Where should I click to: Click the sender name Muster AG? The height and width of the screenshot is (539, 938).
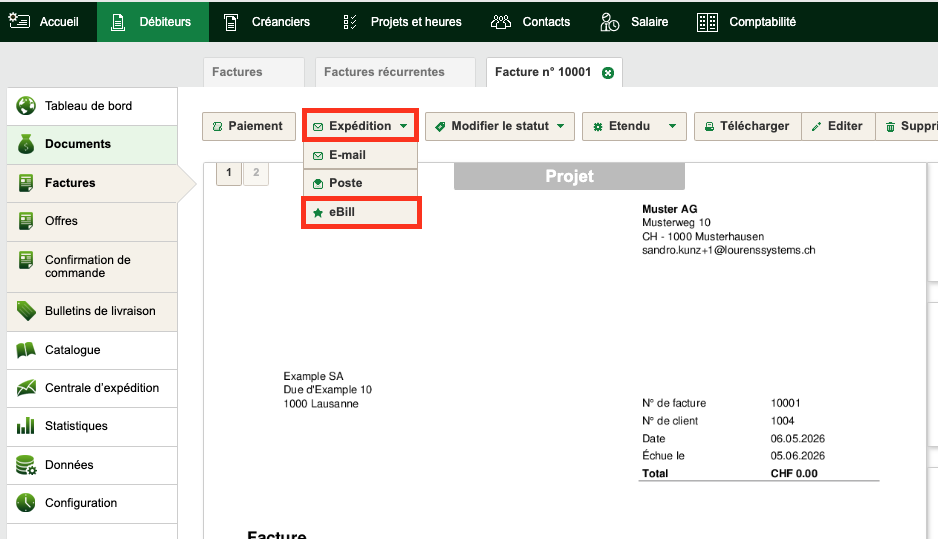669,209
